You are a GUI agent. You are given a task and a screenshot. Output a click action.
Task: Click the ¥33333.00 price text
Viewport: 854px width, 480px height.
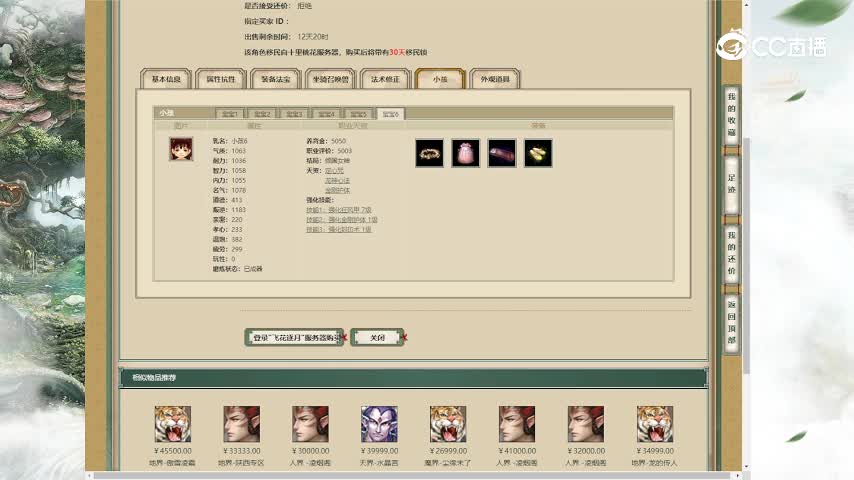pyautogui.click(x=241, y=451)
